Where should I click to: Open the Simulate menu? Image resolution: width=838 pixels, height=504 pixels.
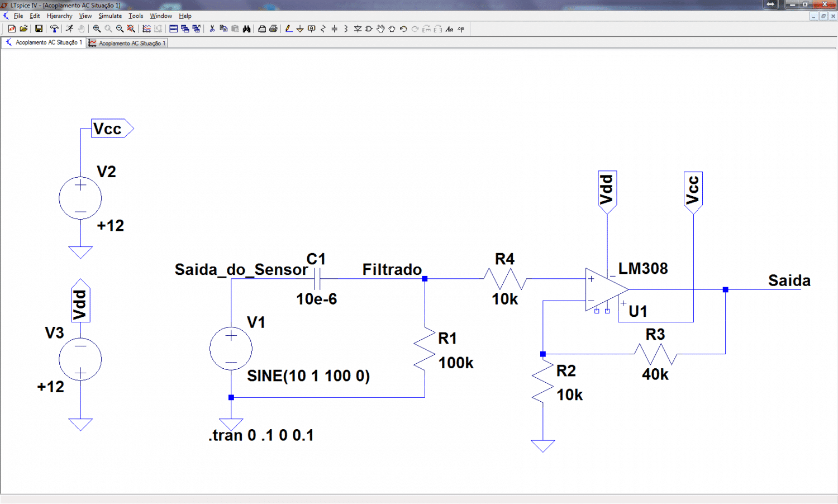110,16
